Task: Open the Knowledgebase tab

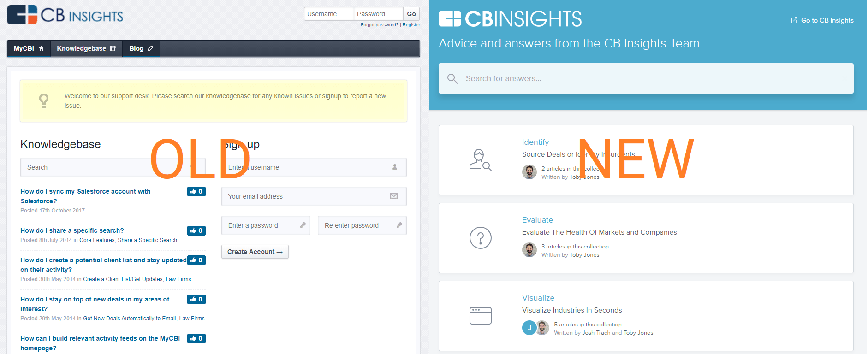Action: coord(86,48)
